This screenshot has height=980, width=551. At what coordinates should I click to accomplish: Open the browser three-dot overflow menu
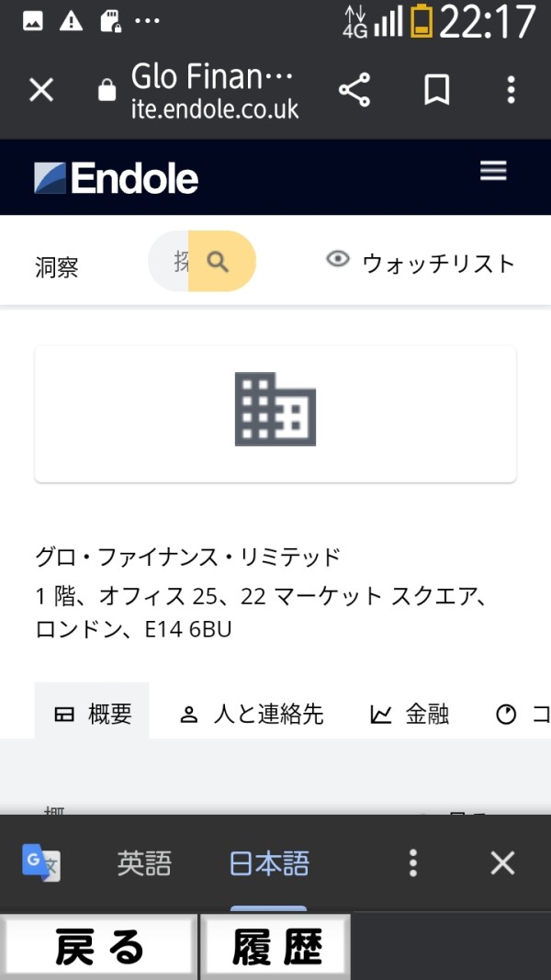coord(512,90)
